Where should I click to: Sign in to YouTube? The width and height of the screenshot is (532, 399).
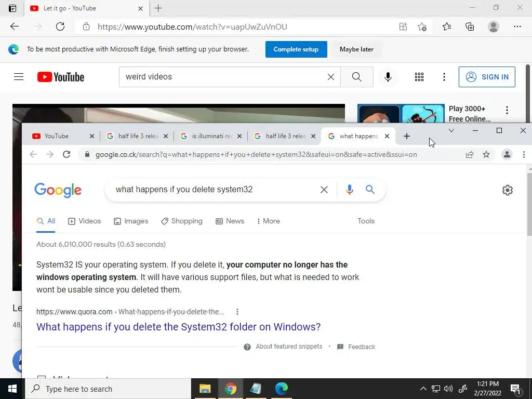(486, 77)
